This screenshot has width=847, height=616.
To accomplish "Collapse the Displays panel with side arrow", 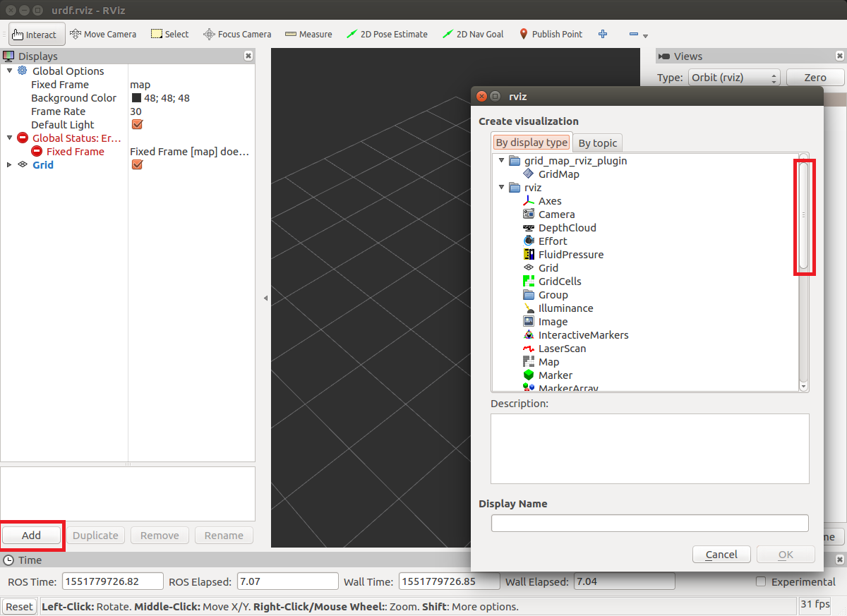I will (x=265, y=298).
